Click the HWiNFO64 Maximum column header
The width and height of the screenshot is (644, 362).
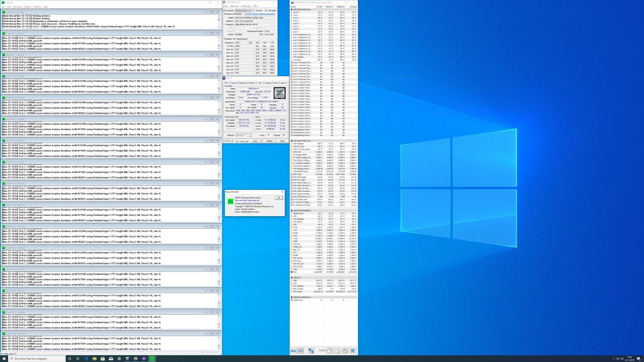pos(341,7)
